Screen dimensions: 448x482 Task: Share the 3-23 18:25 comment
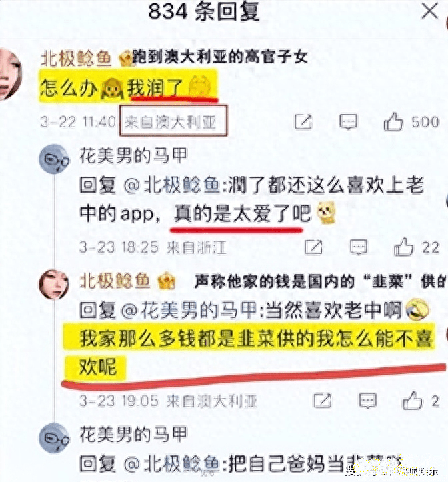313,247
